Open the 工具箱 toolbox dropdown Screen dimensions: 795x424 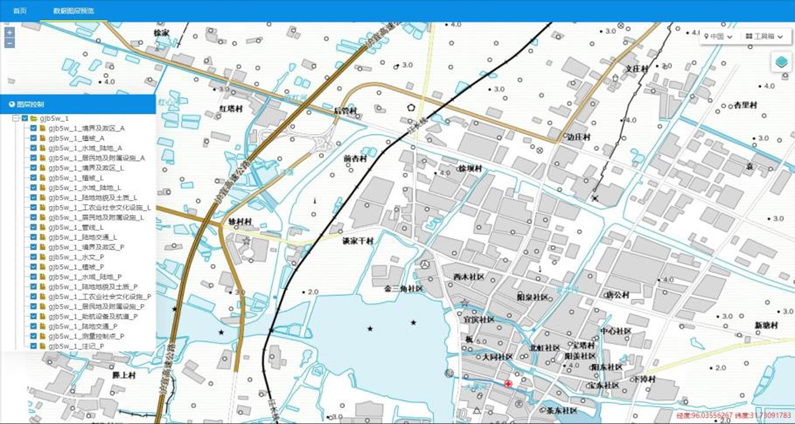click(767, 37)
